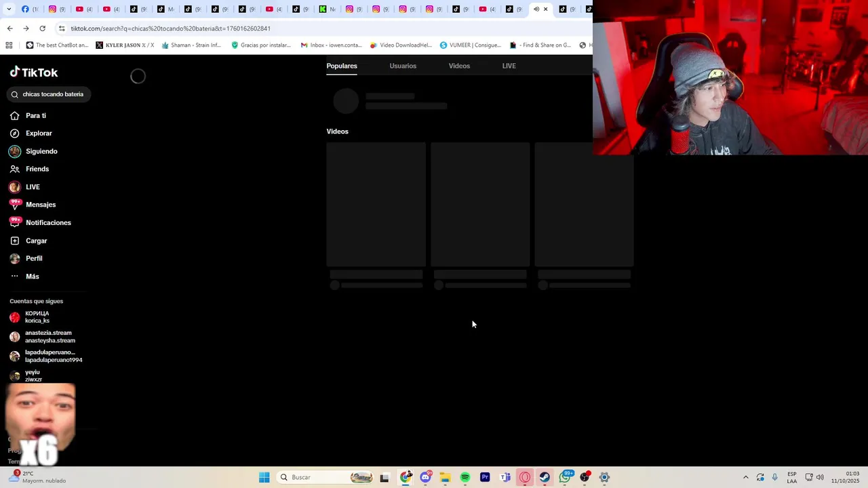Click Cargar to upload video

(29, 241)
